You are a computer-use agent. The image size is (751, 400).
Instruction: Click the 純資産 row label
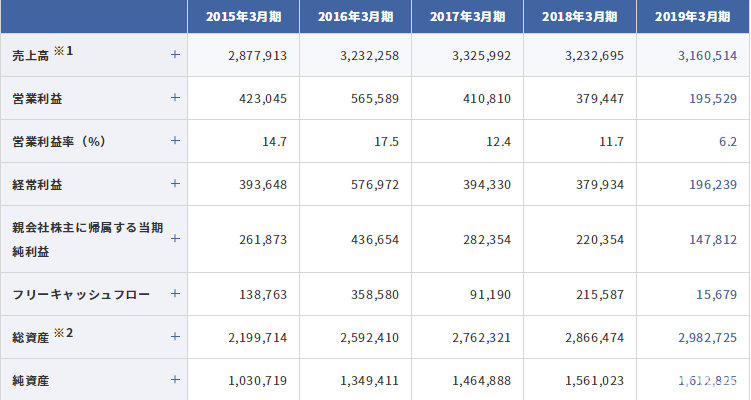coord(31,381)
